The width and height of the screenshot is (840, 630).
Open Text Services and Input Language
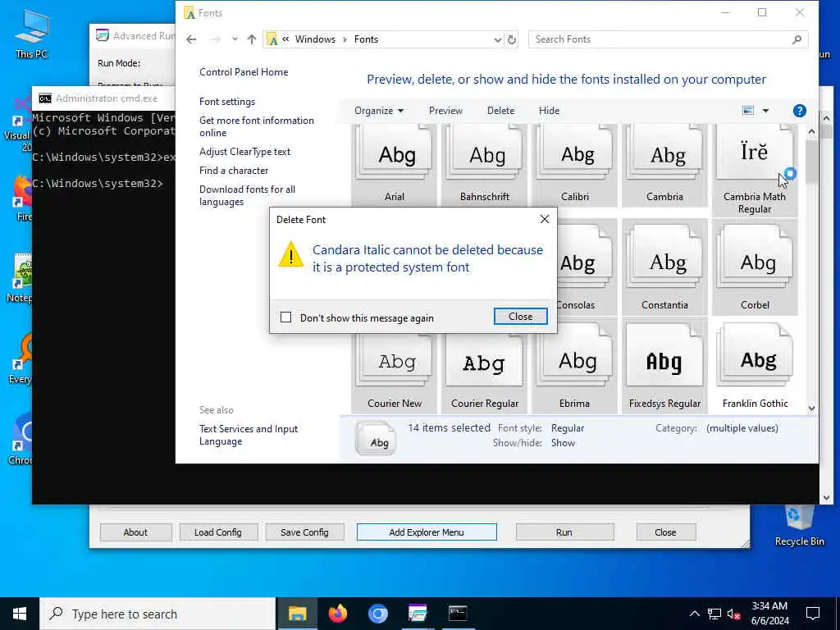[x=249, y=435]
